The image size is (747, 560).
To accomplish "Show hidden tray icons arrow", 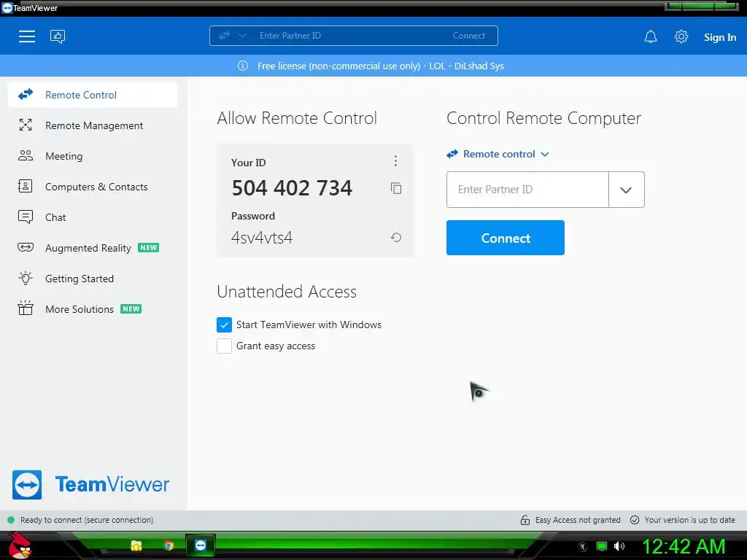I will coord(583,546).
